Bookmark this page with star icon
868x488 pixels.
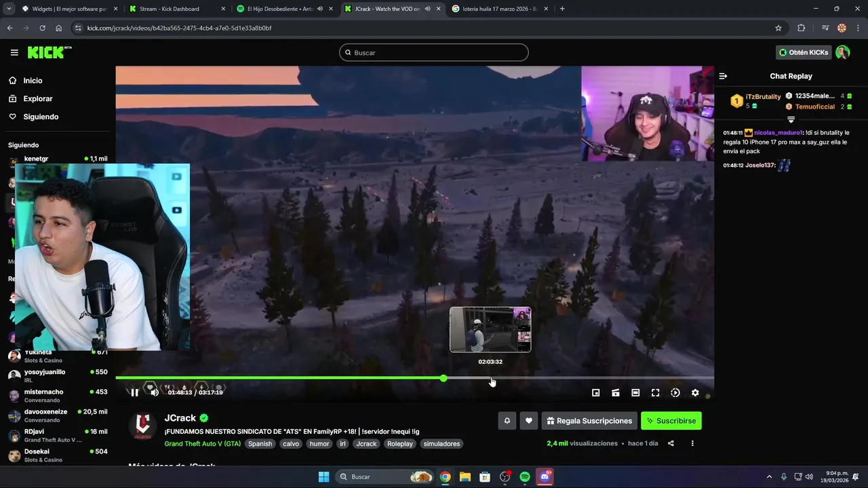778,28
